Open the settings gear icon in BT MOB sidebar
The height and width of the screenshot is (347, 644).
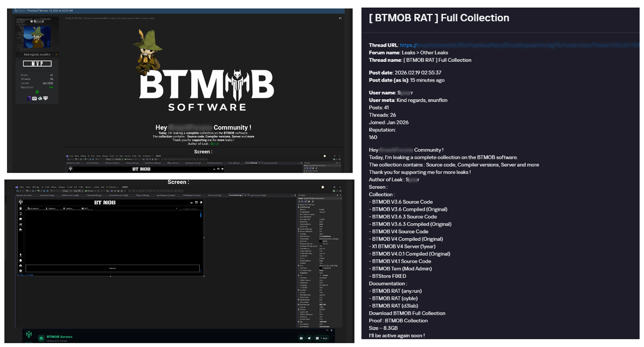click(x=21, y=271)
